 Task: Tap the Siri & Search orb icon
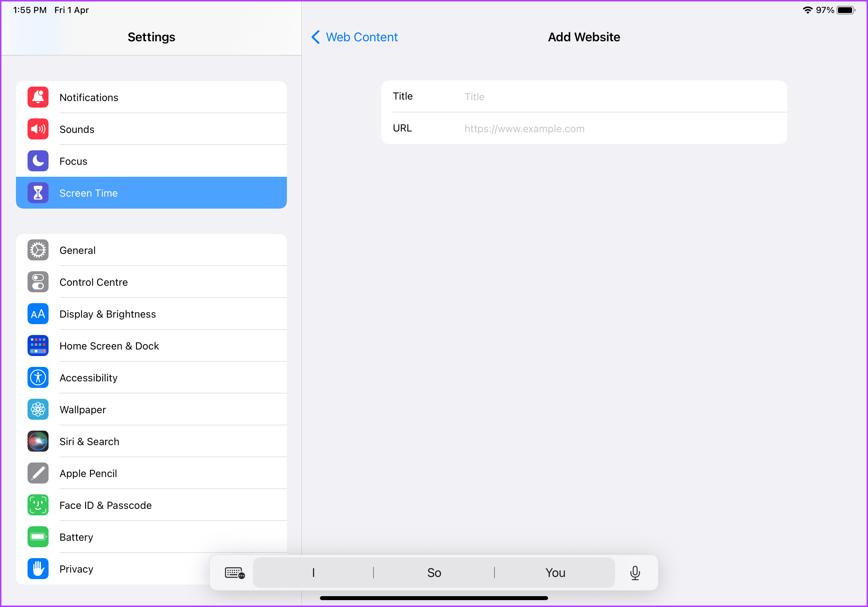(38, 441)
